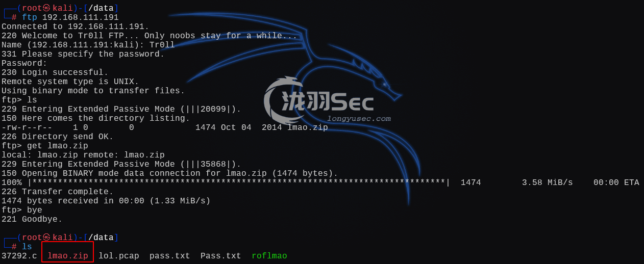
Task: Click the 37292.c file in listing
Action: pos(19,256)
